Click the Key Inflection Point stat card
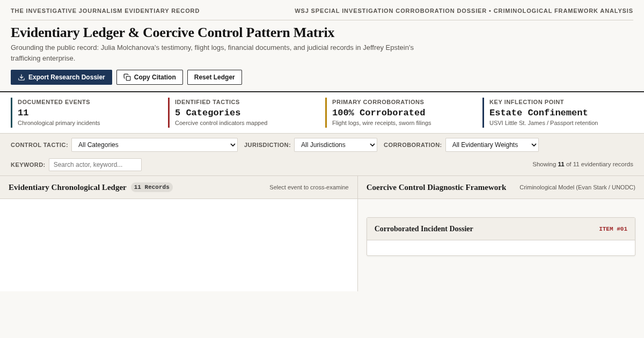The image size is (644, 338). pos(557,113)
